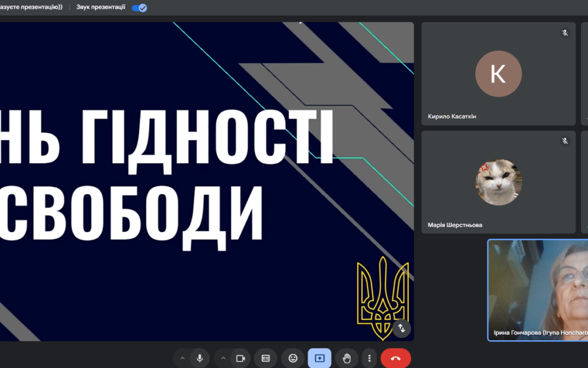
Task: Click the swap icon on the presentation
Action: (402, 328)
